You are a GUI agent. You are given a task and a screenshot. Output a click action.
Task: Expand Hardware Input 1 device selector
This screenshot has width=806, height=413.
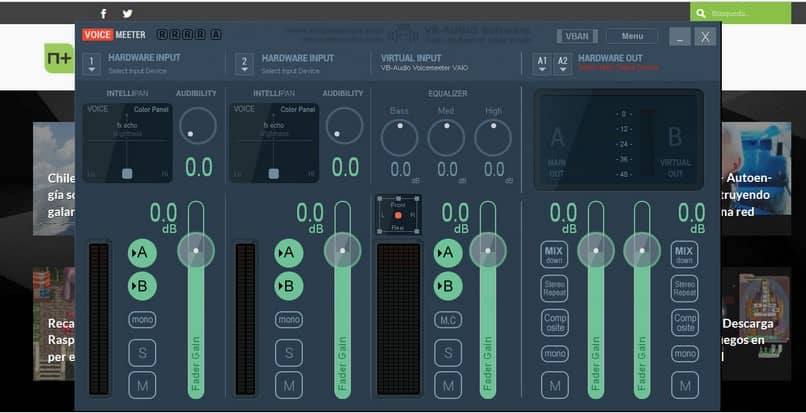coord(91,65)
